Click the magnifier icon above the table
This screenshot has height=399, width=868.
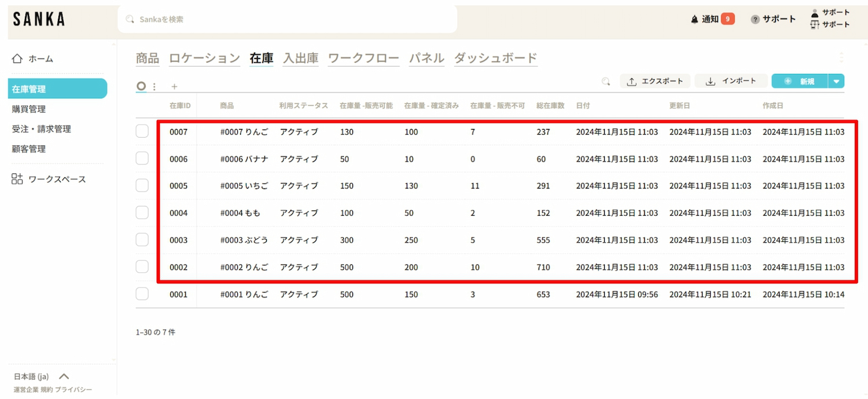(x=606, y=82)
